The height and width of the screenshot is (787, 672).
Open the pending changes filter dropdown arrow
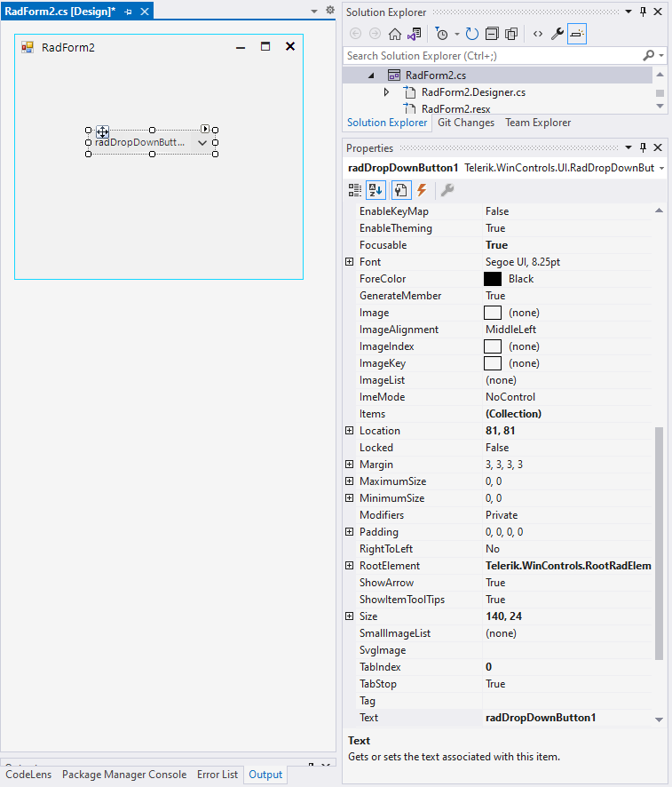click(x=457, y=34)
